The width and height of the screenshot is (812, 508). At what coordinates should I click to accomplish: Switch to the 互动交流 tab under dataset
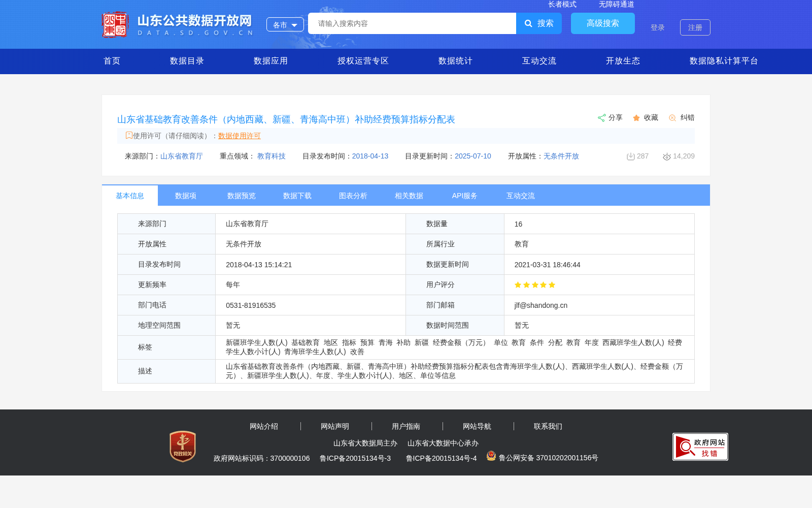pos(521,196)
